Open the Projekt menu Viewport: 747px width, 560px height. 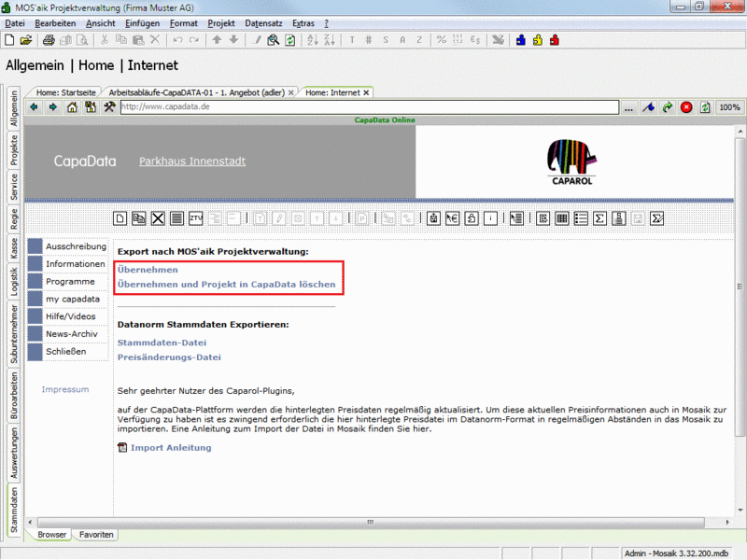point(221,23)
